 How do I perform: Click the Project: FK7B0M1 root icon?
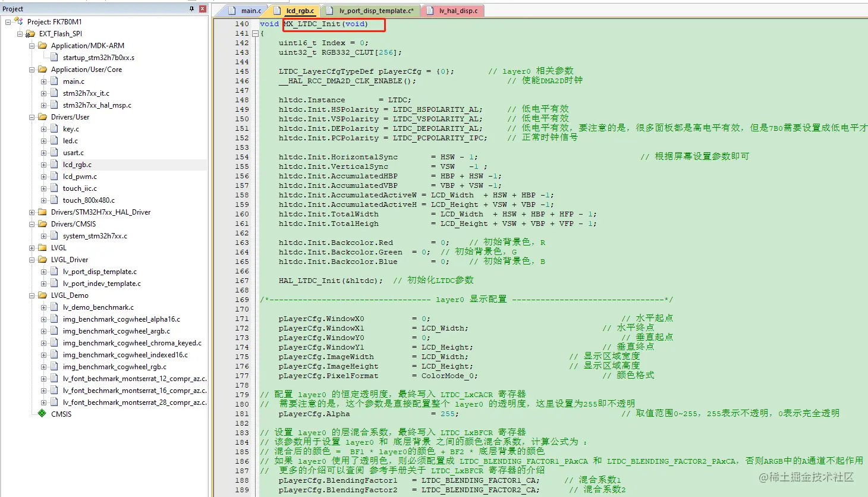tap(18, 21)
